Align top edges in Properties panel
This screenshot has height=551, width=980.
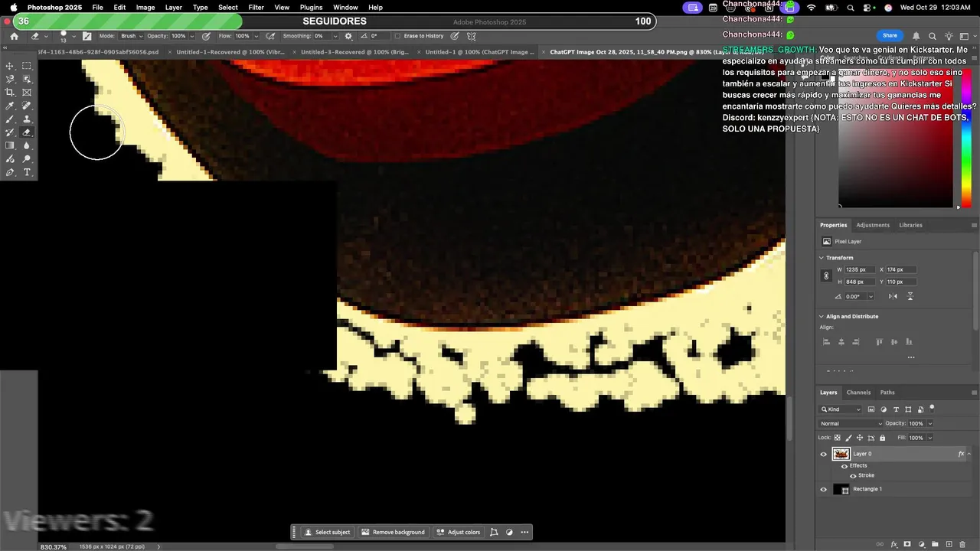(879, 342)
